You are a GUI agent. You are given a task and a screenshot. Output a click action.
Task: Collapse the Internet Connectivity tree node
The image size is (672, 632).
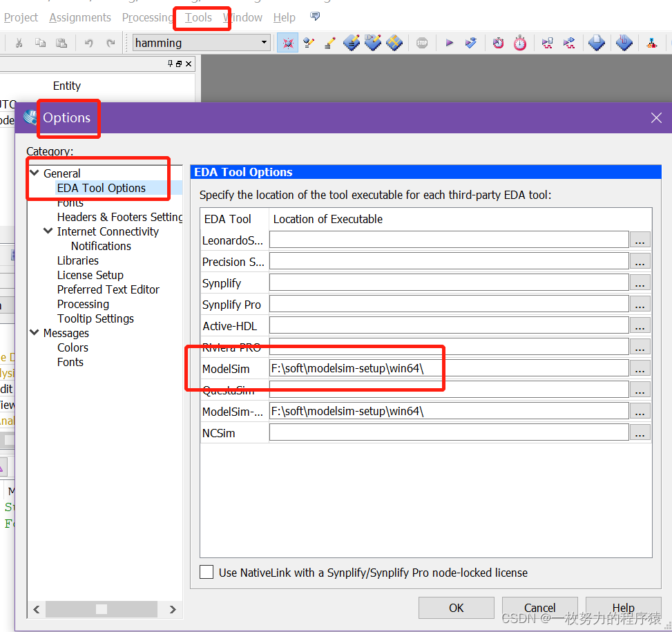(48, 231)
